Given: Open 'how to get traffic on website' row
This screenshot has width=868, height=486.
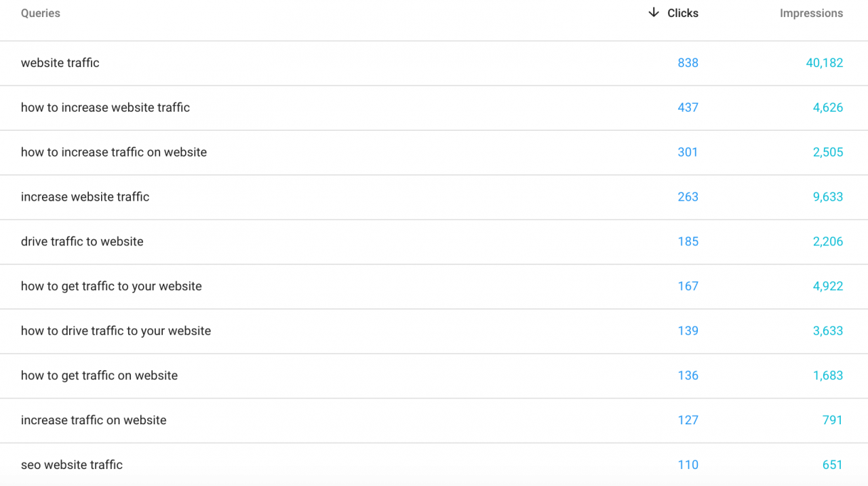Looking at the screenshot, I should coord(434,376).
